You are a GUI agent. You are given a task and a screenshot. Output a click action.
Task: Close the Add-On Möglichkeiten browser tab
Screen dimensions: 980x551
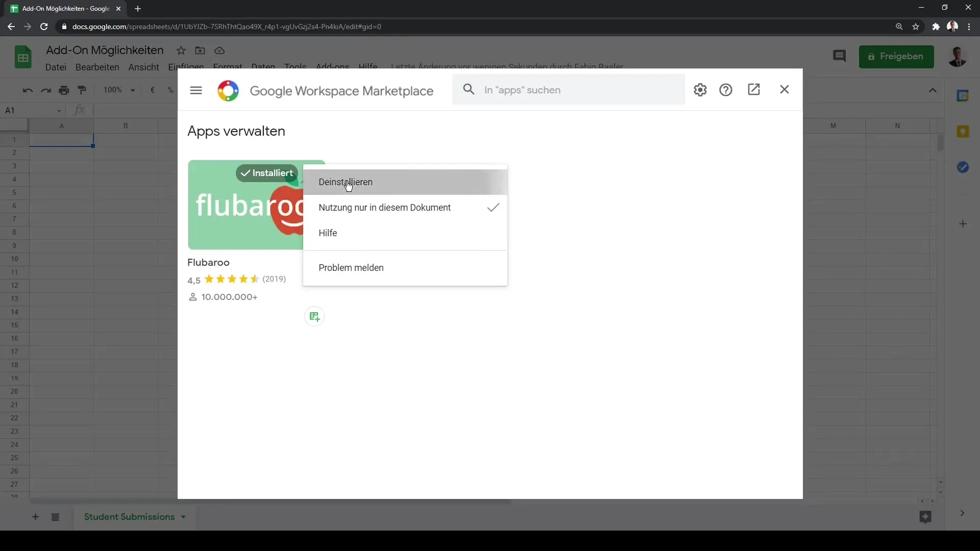pyautogui.click(x=118, y=9)
